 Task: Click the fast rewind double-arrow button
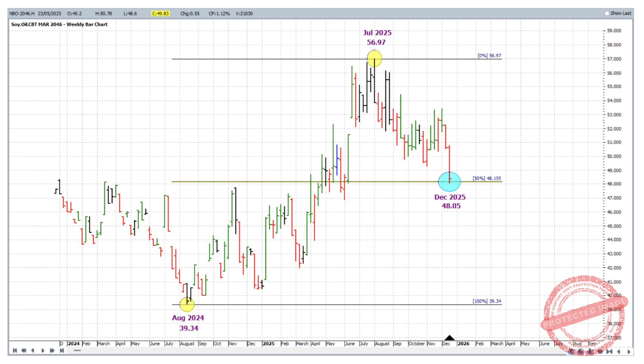[23, 351]
